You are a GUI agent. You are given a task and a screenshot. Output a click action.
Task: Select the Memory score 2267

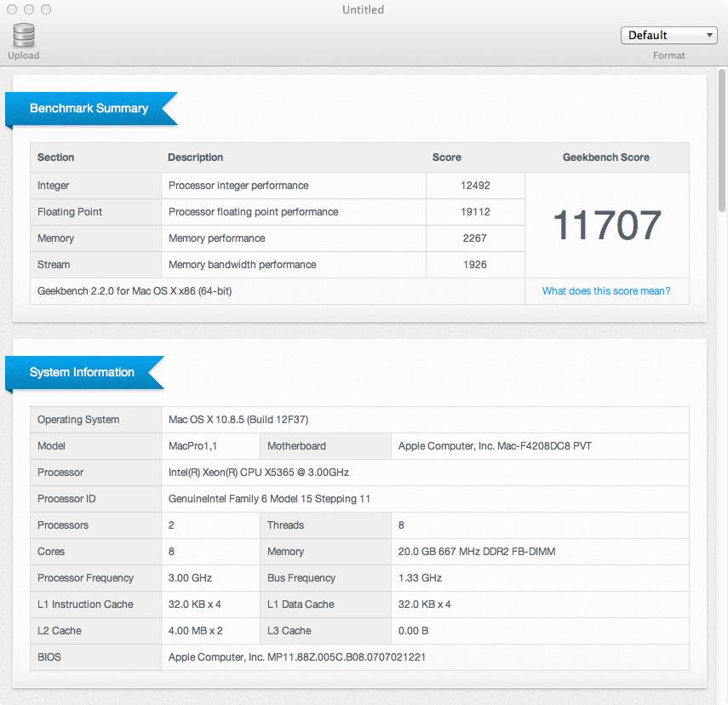(474, 238)
